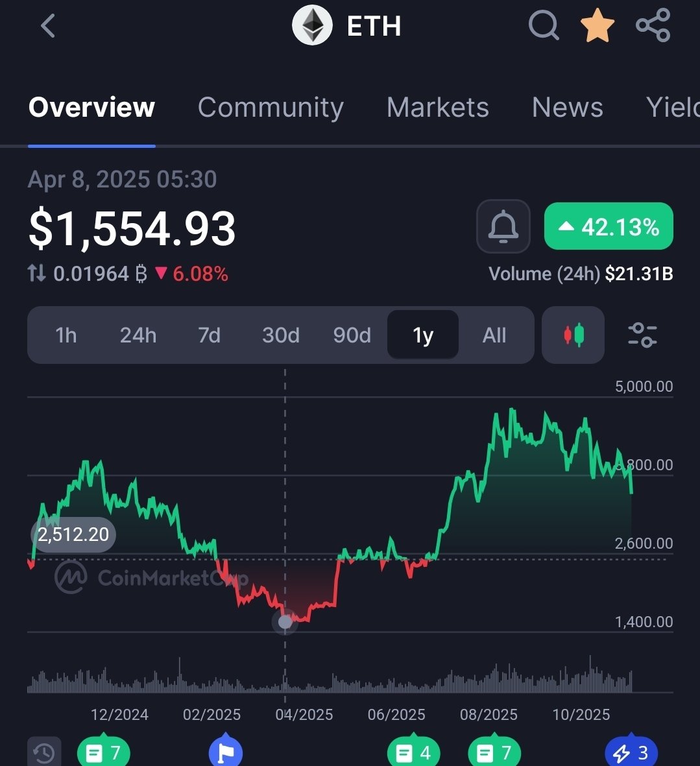Image resolution: width=700 pixels, height=766 pixels.
Task: Tap the 2,512.20 price label on chart
Action: 73,534
